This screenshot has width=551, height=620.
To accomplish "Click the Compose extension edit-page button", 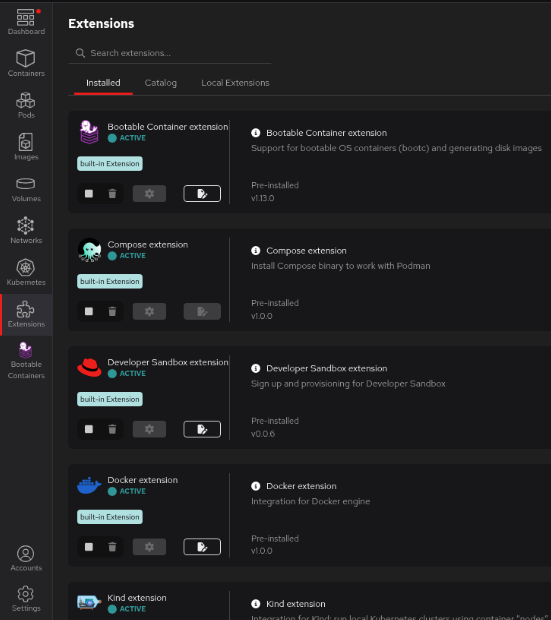I will tap(202, 312).
